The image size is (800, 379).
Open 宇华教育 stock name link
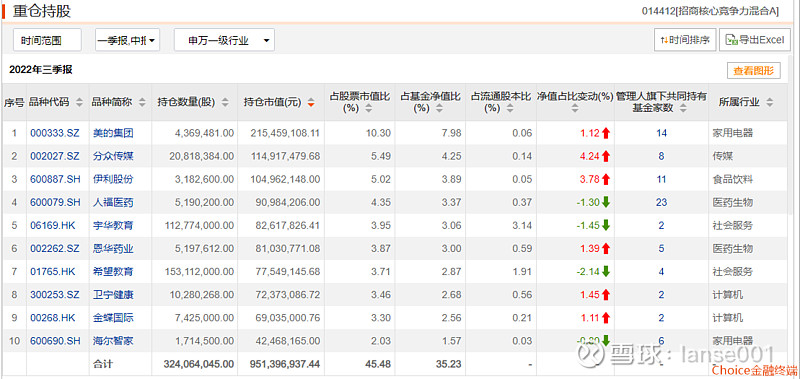click(113, 225)
